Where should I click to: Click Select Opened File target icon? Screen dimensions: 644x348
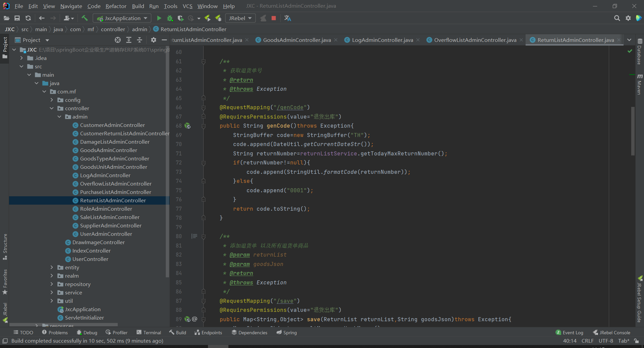click(x=118, y=40)
